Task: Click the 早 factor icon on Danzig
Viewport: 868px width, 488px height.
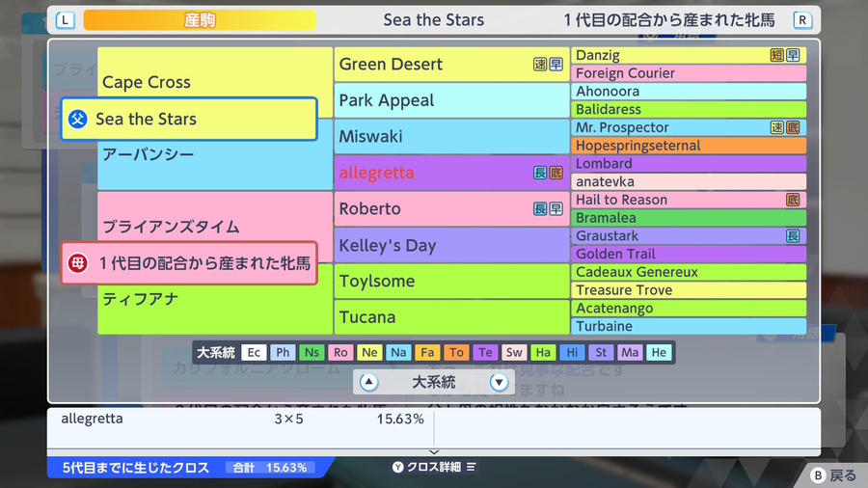Action: click(x=793, y=55)
